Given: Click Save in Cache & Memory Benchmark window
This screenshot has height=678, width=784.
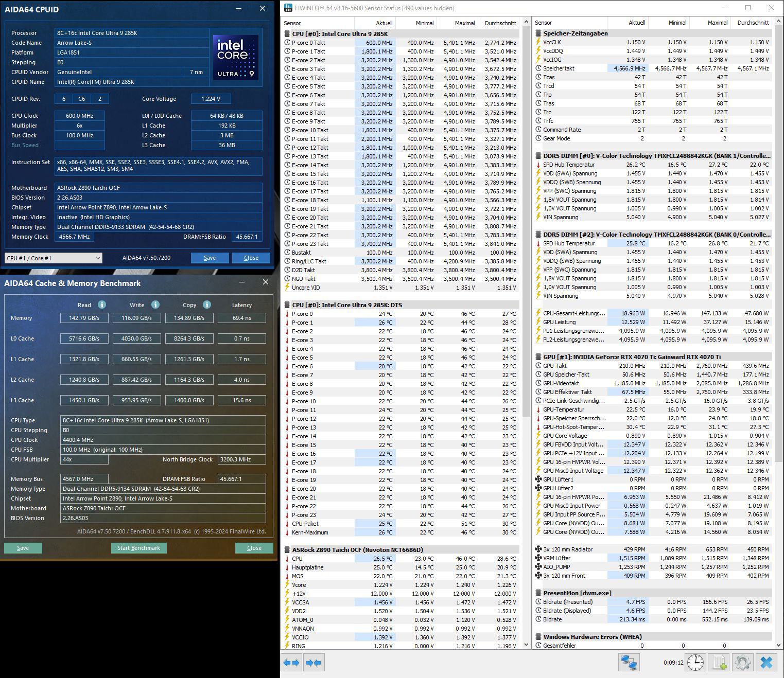Looking at the screenshot, I should 23,548.
